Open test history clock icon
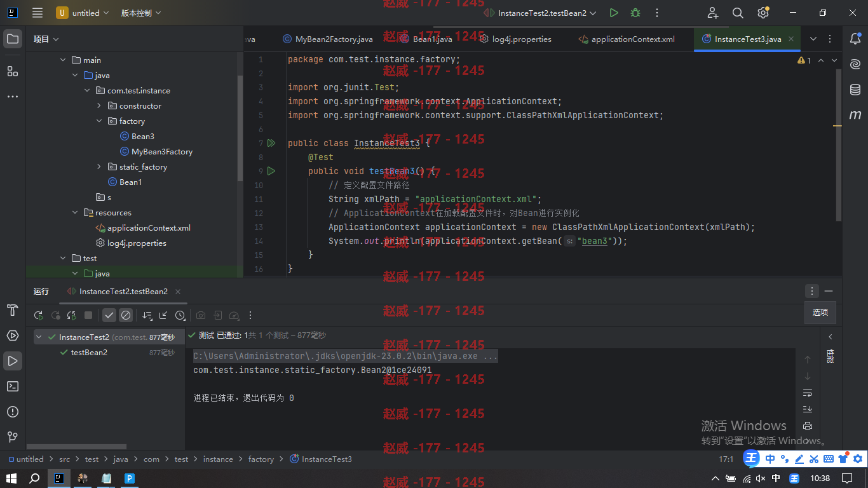The height and width of the screenshot is (488, 868). coord(180,315)
